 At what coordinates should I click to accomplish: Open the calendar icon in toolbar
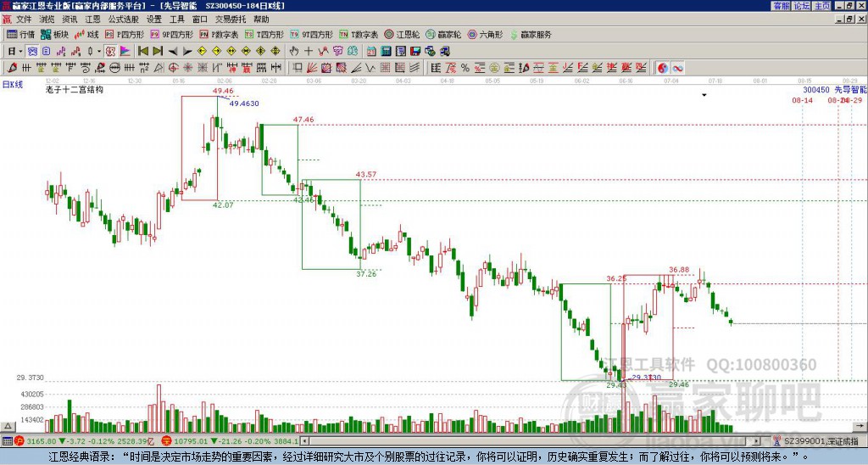tap(371, 51)
